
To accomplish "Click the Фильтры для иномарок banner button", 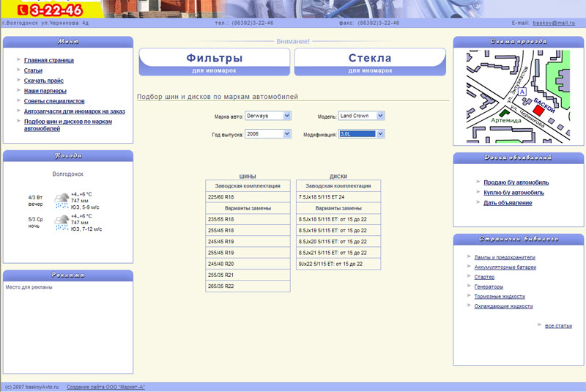I will (215, 62).
